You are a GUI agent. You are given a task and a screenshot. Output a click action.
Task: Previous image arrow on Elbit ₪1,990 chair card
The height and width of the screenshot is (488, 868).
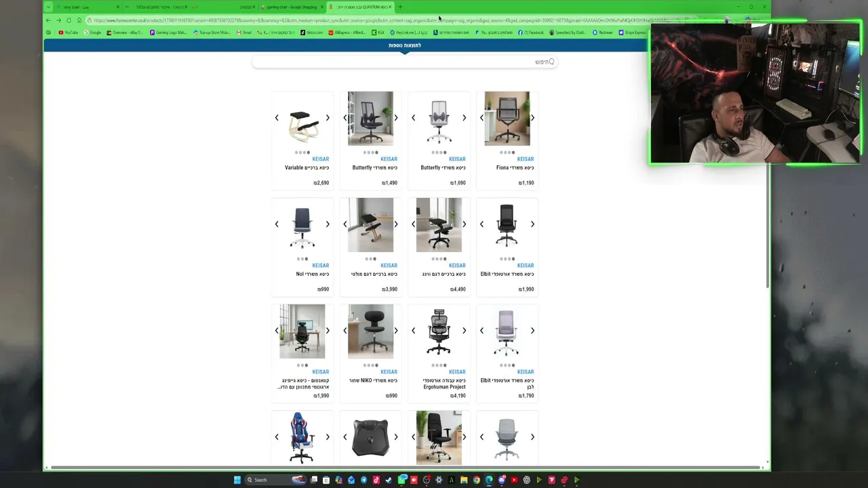(481, 224)
